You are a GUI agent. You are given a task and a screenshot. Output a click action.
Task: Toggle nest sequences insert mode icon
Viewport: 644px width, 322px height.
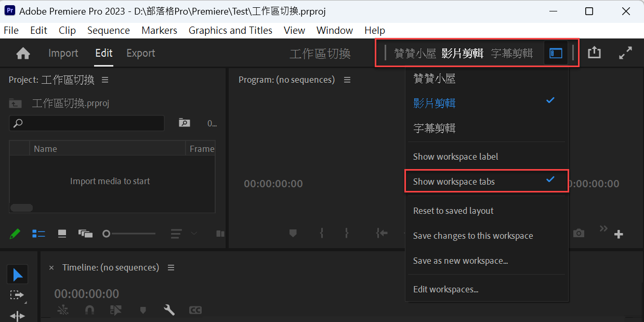point(62,311)
